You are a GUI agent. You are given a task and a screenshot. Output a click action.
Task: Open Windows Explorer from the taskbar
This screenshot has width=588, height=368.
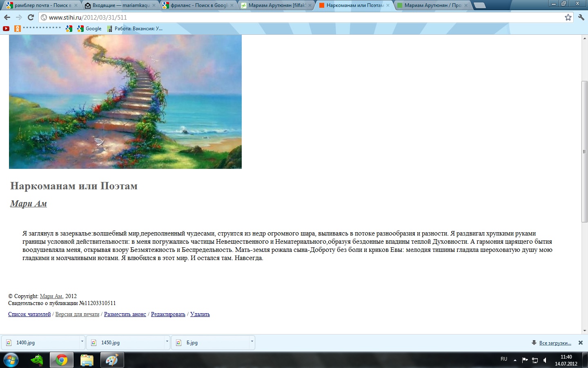[87, 360]
